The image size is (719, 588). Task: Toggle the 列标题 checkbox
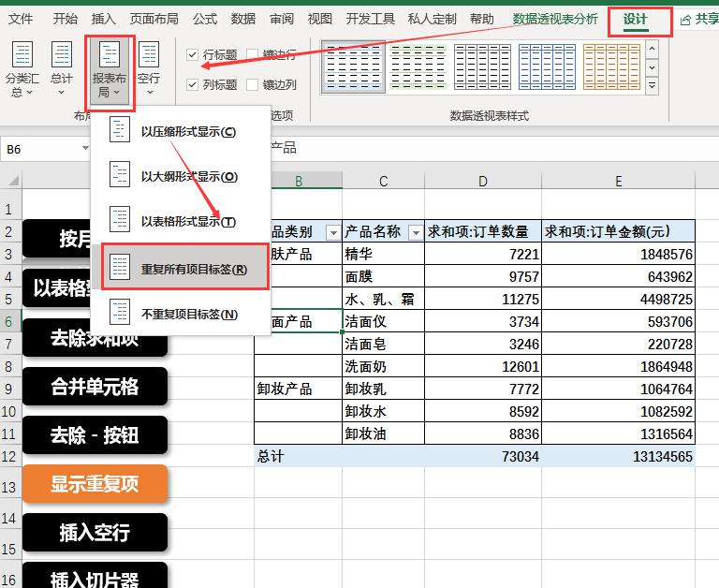click(193, 85)
